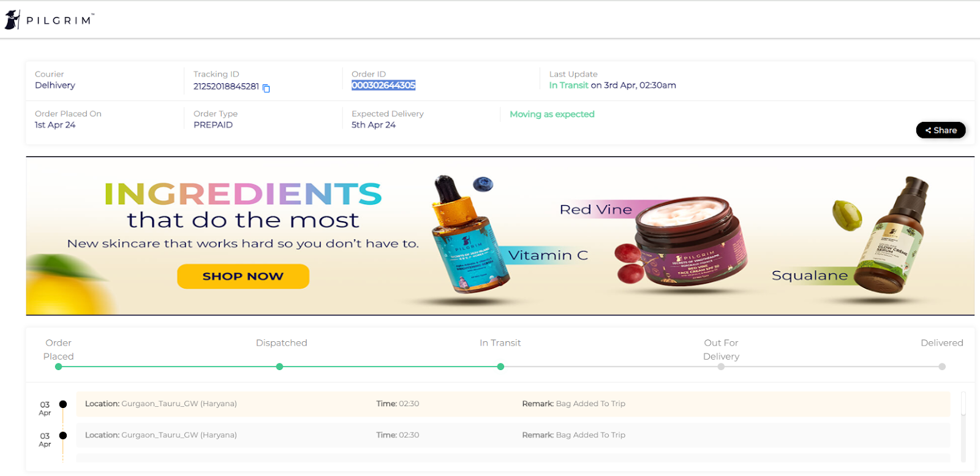The image size is (980, 476).
Task: Click the Delivered progress dot
Action: click(x=942, y=366)
